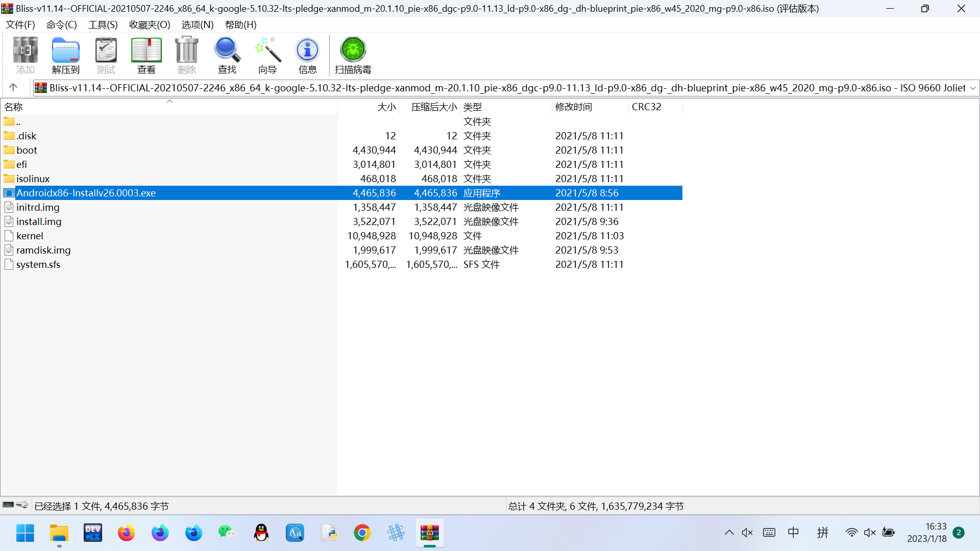This screenshot has height=551, width=980.
Task: Sort by 大小 column header
Action: (x=368, y=107)
